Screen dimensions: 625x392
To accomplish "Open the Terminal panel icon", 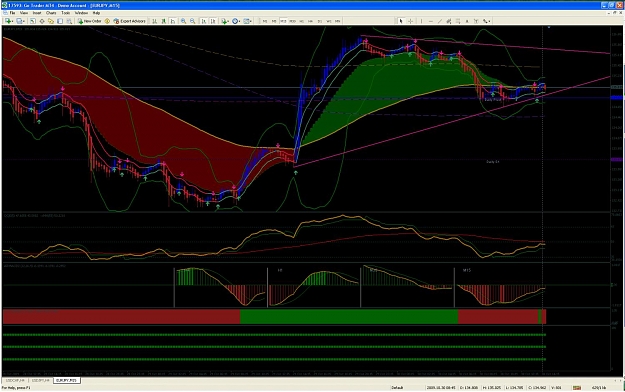I will [x=60, y=21].
